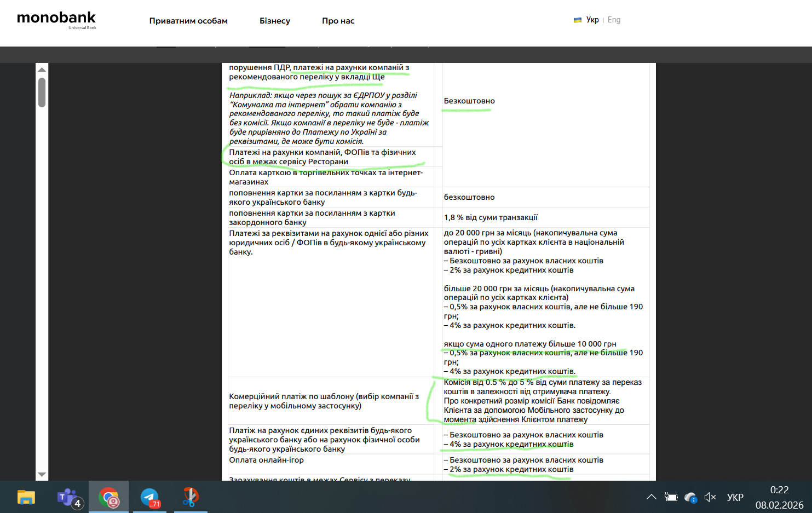Click the document scrollbar thumb
The image size is (812, 513).
tap(42, 92)
